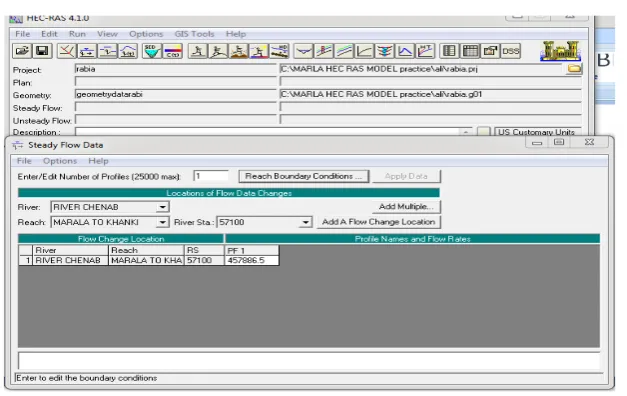Click the Add Multiple button
Image resolution: width=627 pixels, height=396 pixels.
[x=406, y=207]
